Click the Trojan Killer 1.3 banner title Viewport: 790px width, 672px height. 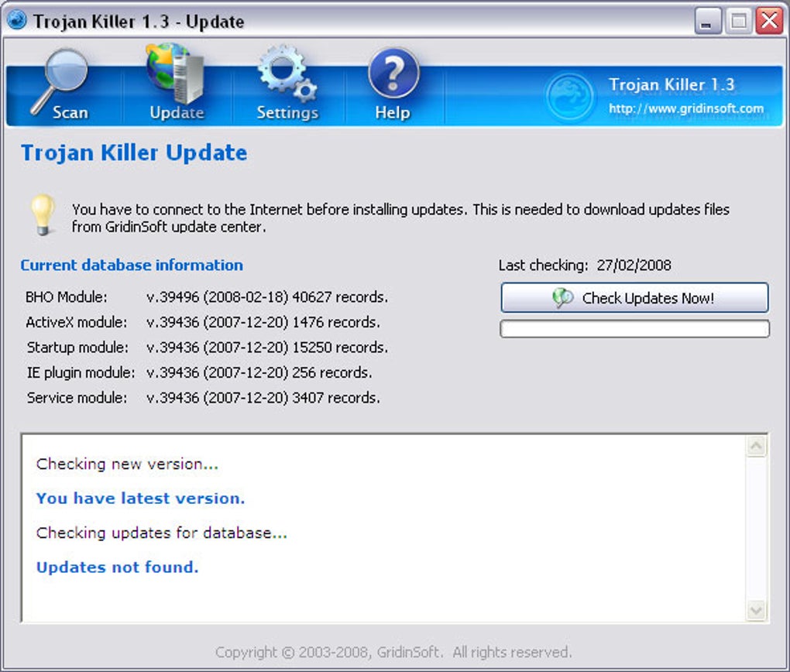671,84
